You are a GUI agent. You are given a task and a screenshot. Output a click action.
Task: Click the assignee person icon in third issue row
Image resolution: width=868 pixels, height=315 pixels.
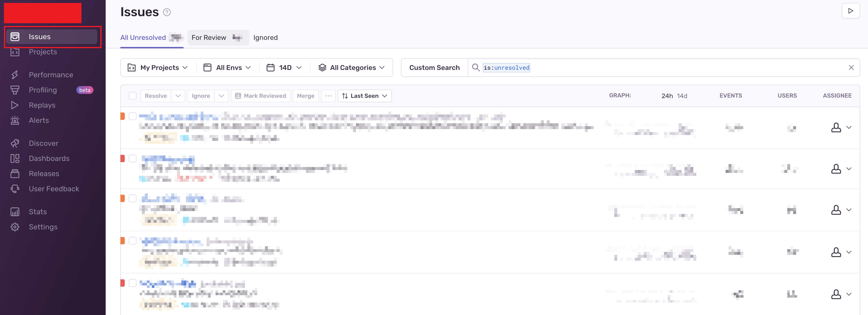tap(836, 210)
